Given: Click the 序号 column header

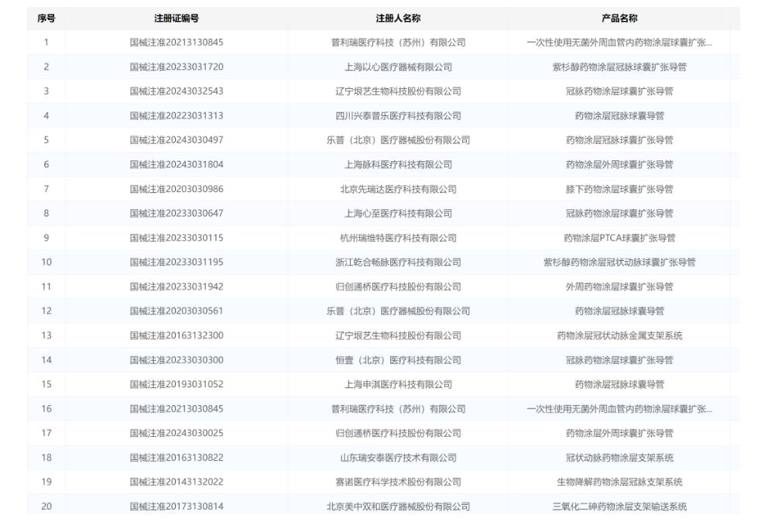Looking at the screenshot, I should pos(46,19).
